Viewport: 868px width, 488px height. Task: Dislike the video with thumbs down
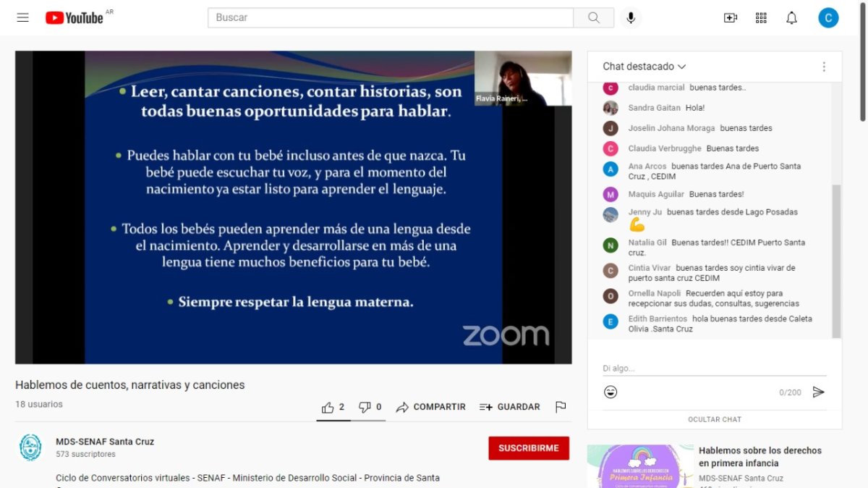click(370, 407)
